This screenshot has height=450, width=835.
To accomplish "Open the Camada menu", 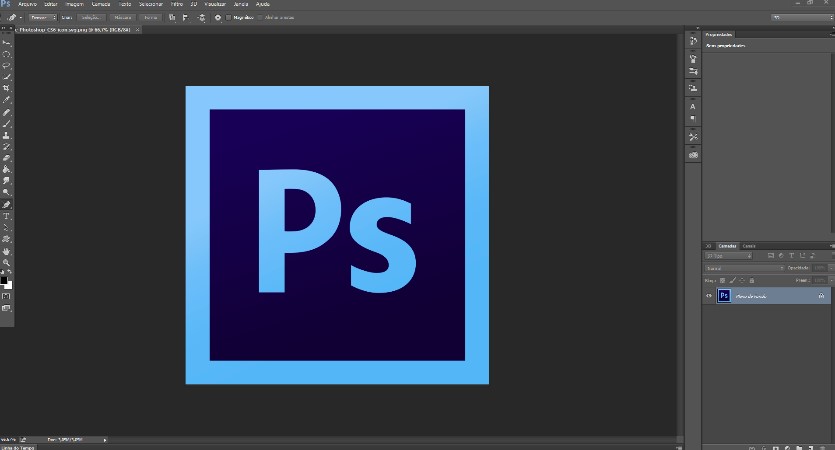I will [101, 4].
